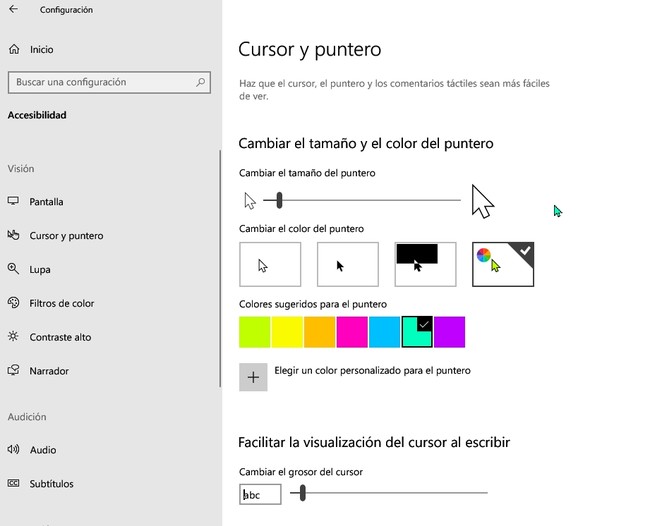Select the inverted pointer color option
Viewport: 650px width, 526px height.
[x=425, y=264]
